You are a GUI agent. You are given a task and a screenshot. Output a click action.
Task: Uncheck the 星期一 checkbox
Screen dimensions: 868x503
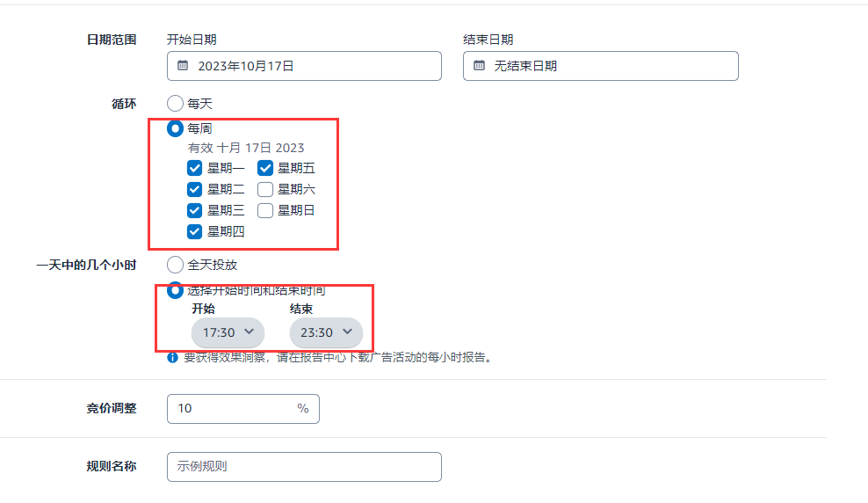(x=194, y=168)
